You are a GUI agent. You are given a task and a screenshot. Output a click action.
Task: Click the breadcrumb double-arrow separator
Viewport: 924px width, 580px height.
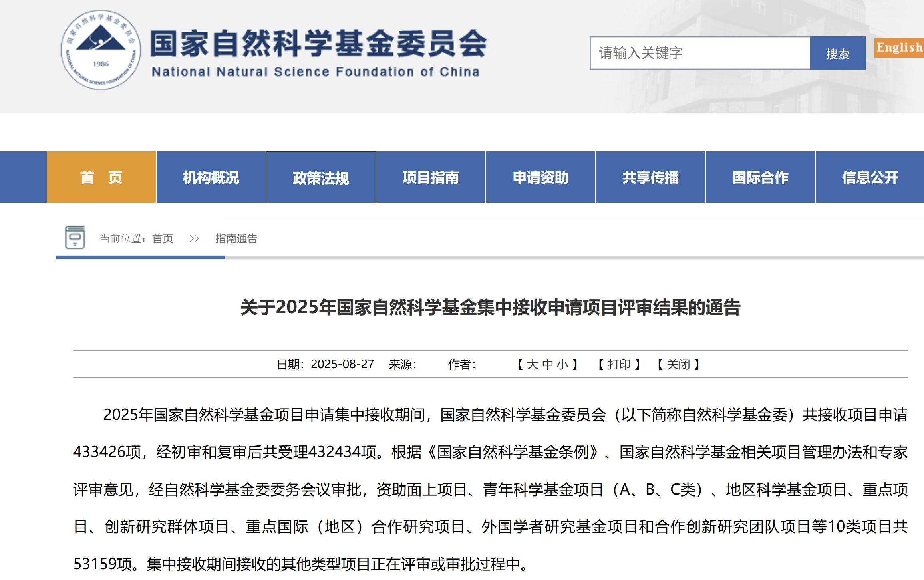[194, 239]
